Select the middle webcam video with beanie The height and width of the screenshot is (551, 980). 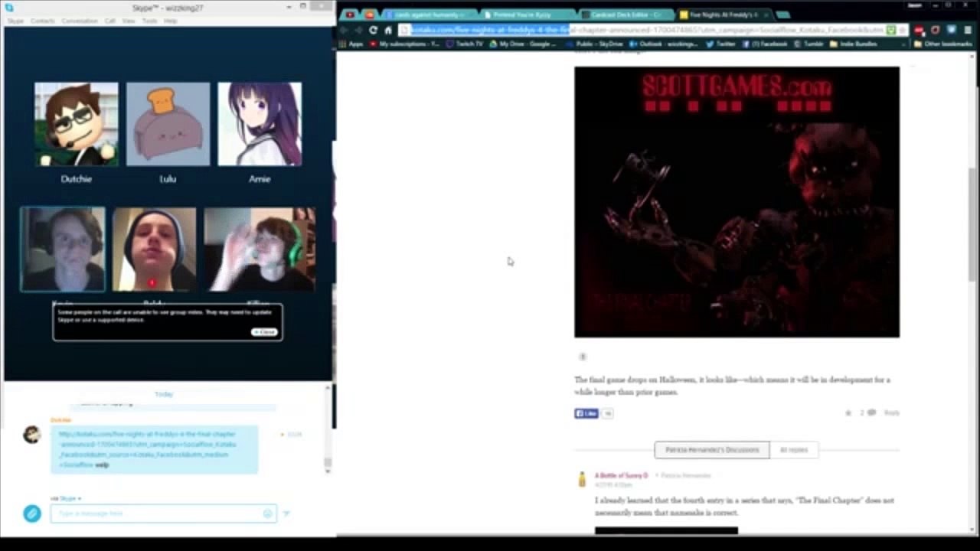[154, 249]
